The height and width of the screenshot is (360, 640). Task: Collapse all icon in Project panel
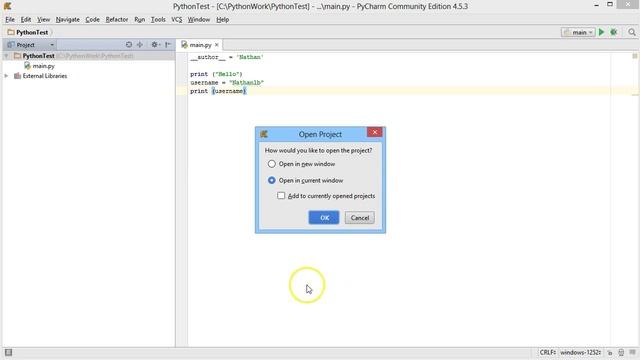click(140, 45)
